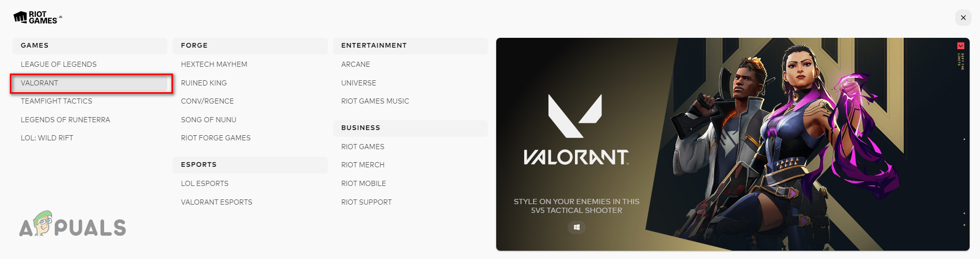Go to Riot Games Music
Viewport: 980px width, 259px height.
click(375, 101)
